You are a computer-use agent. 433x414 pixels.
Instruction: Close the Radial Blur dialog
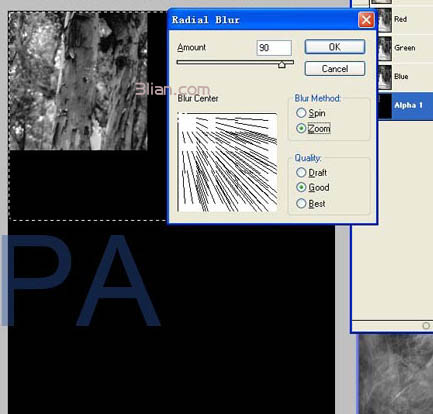click(x=366, y=20)
